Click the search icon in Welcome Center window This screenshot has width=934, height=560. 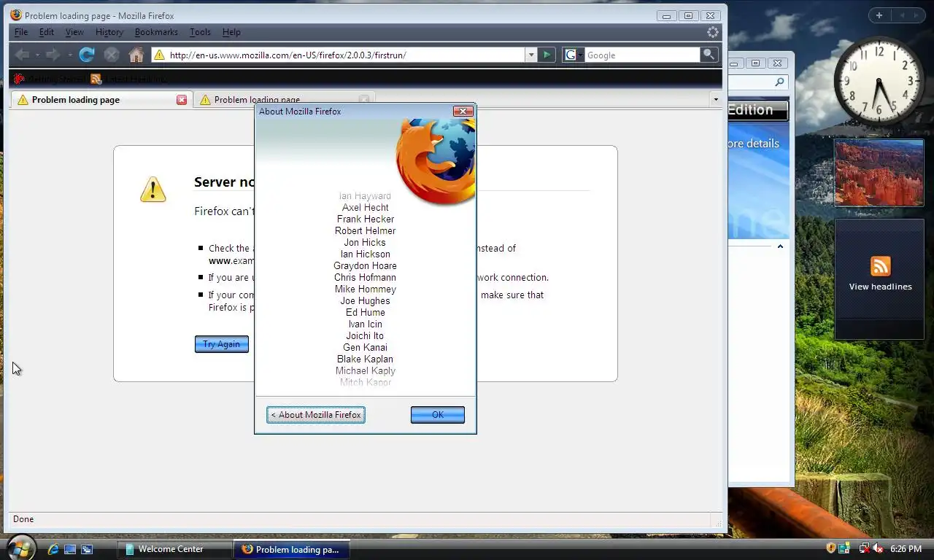tap(779, 82)
